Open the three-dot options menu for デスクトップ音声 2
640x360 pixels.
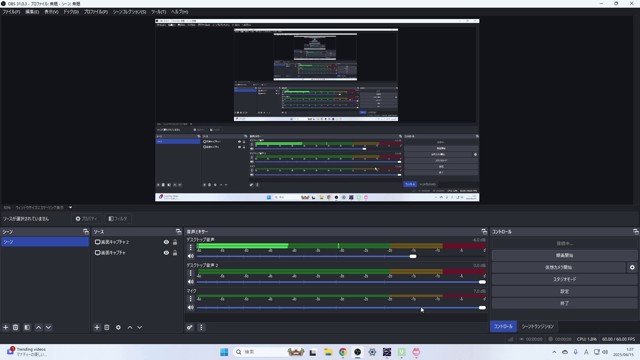click(190, 273)
